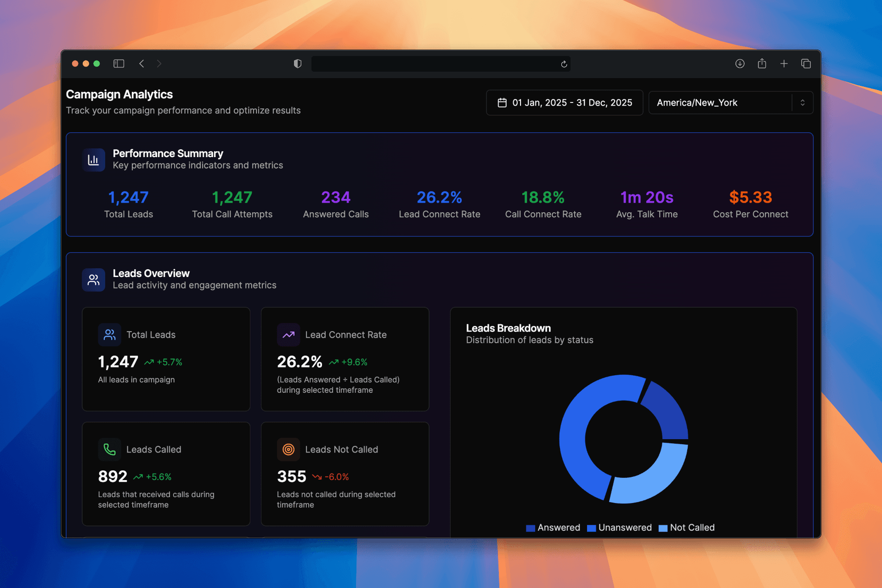Click the target icon on Leads Not Called card
Screen dimensions: 882x588
coord(288,449)
